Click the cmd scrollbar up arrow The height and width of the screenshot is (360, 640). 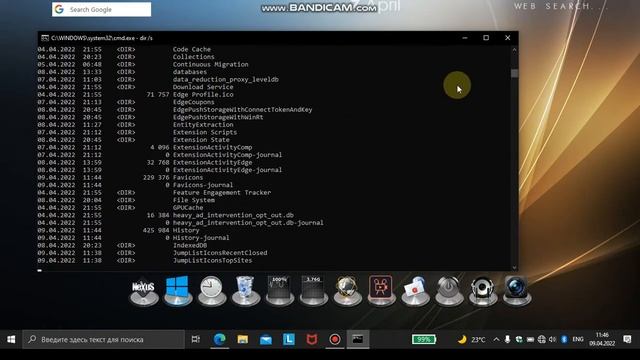click(x=514, y=50)
